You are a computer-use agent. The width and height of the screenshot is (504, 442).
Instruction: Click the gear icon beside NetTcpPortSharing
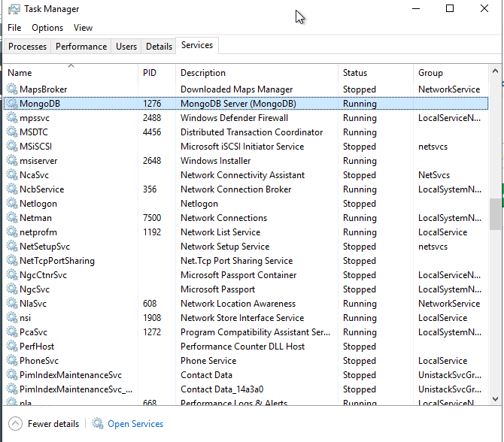tap(12, 260)
